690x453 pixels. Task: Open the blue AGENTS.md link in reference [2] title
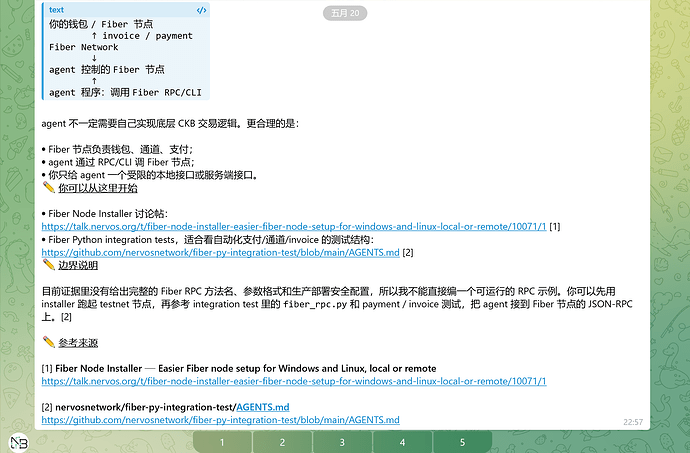(263, 407)
